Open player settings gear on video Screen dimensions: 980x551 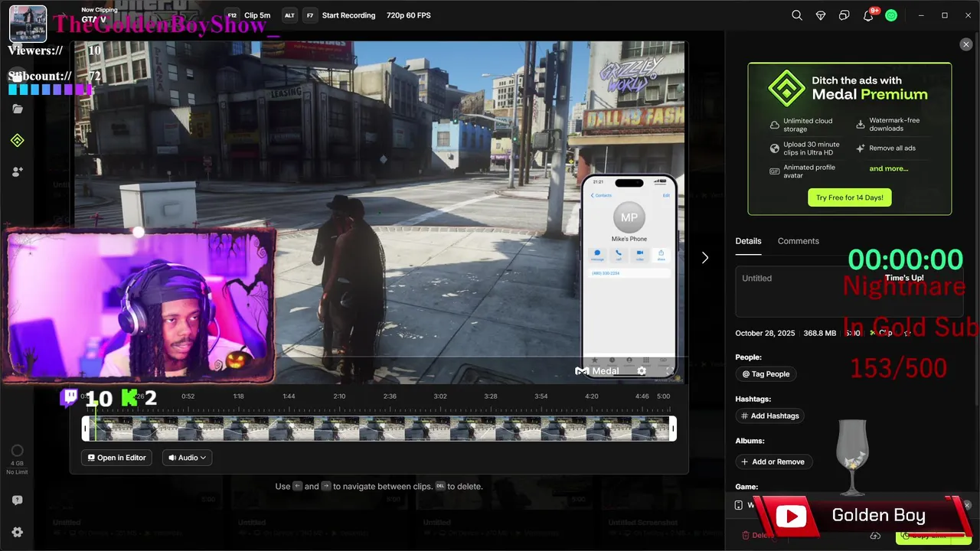642,371
